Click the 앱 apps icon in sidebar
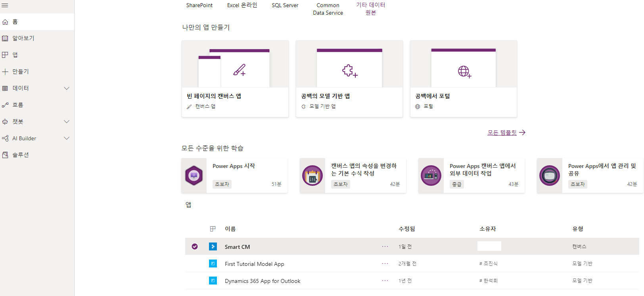 [5, 55]
